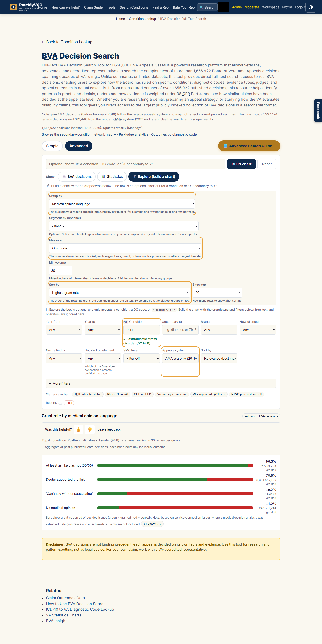Open How can we help? menu
The width and height of the screenshot is (322, 644).
tap(66, 7)
